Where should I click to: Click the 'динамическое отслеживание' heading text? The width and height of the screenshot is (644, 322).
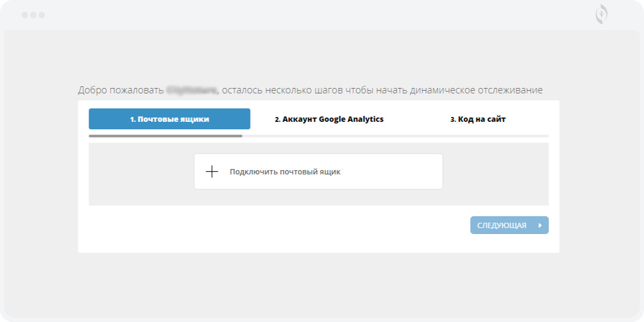pyautogui.click(x=476, y=90)
